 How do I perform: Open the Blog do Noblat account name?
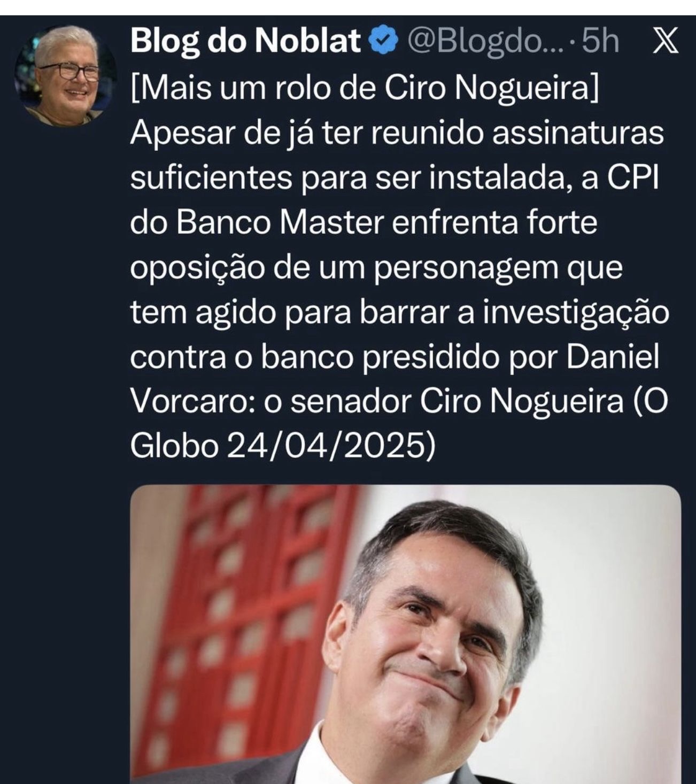point(246,41)
